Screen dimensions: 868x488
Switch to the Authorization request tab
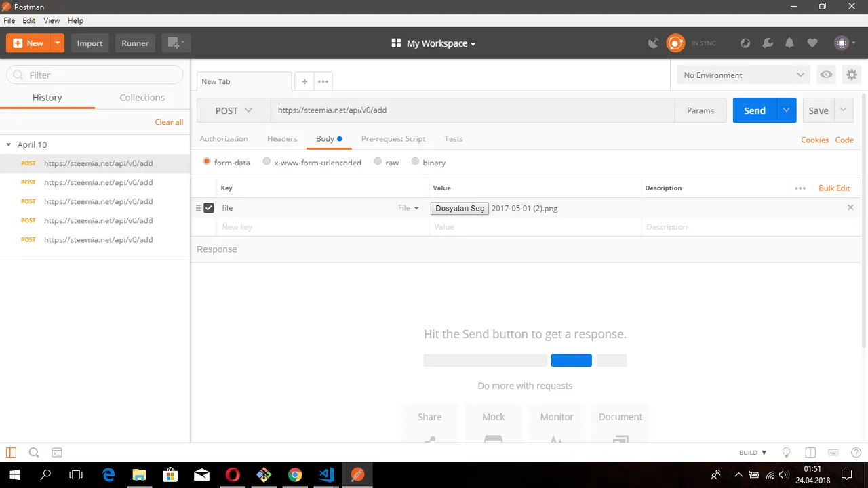click(x=224, y=138)
